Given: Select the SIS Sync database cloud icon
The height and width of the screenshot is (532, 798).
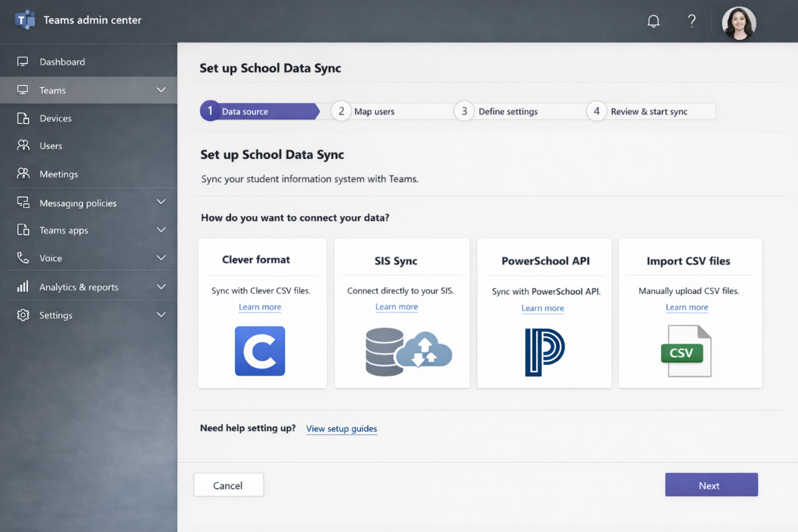Looking at the screenshot, I should [408, 351].
